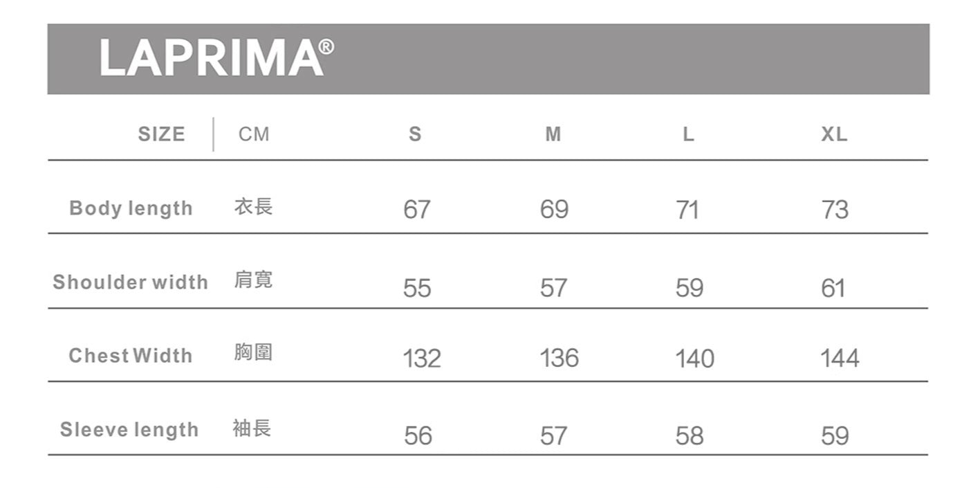Click the Chest Width row label
Image resolution: width=980 pixels, height=488 pixels.
(131, 356)
